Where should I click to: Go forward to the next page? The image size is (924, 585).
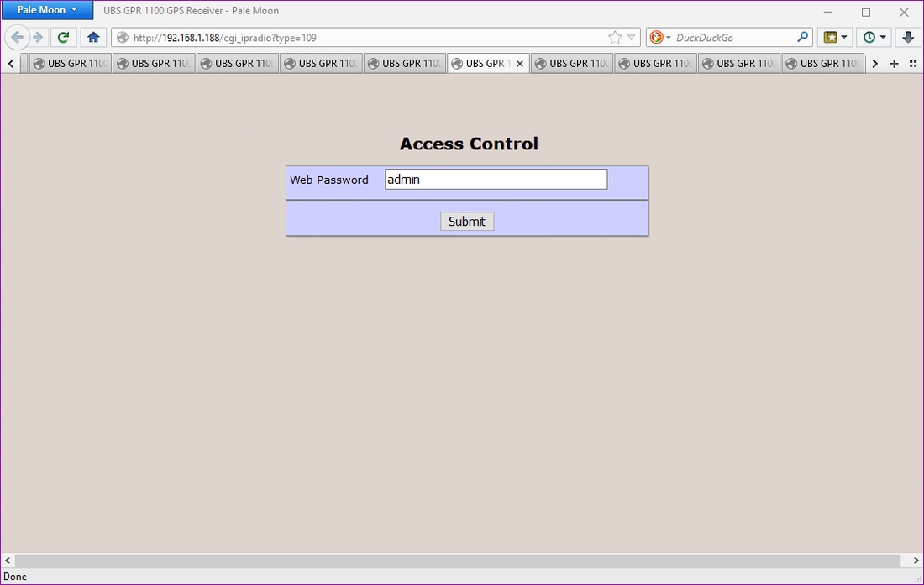point(38,38)
